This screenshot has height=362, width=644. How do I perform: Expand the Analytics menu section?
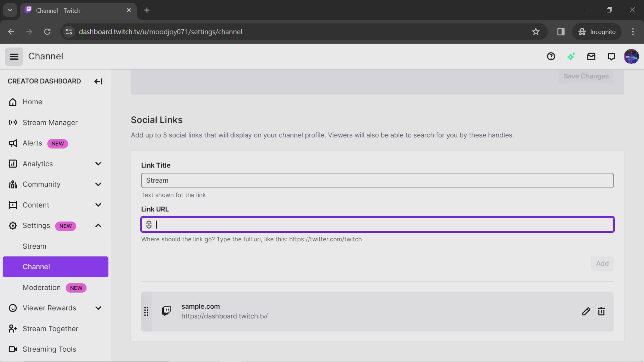(98, 164)
